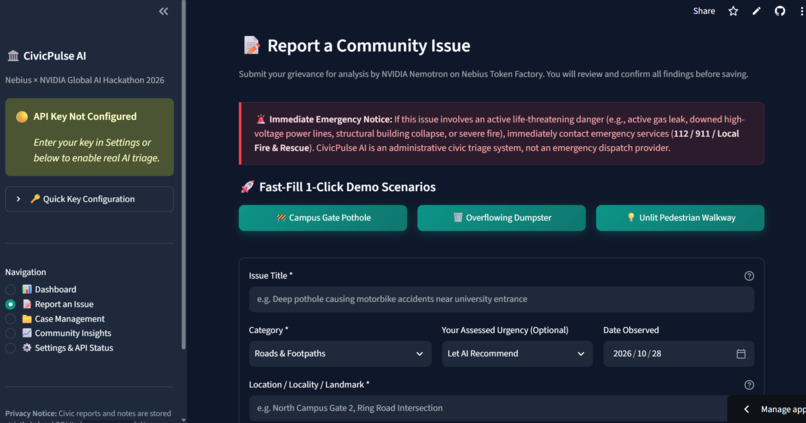Viewport: 806px width, 423px height.
Task: Click the Date Observed field
Action: [679, 354]
